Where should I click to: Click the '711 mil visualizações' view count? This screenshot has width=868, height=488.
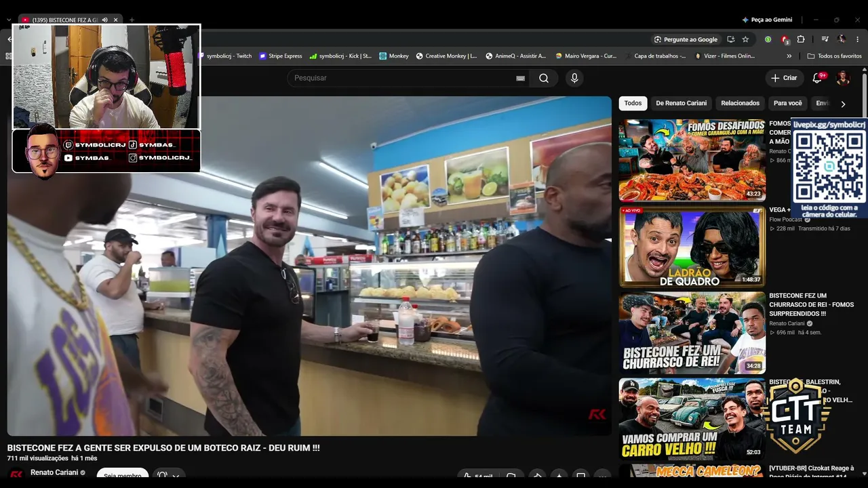[x=38, y=459]
